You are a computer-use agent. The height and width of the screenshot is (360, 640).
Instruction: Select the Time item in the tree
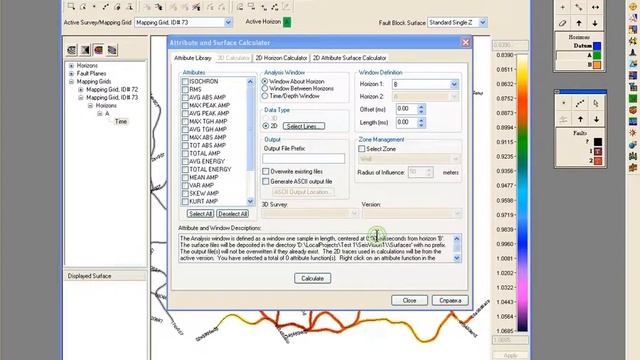121,122
